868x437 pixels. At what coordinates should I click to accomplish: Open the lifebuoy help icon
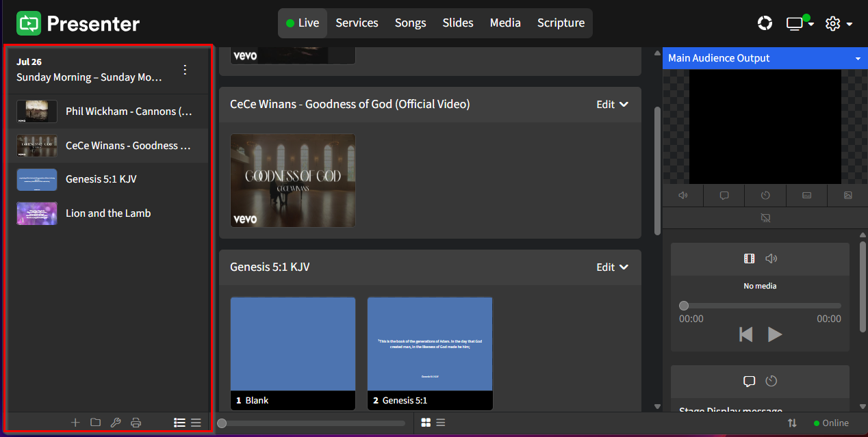765,23
